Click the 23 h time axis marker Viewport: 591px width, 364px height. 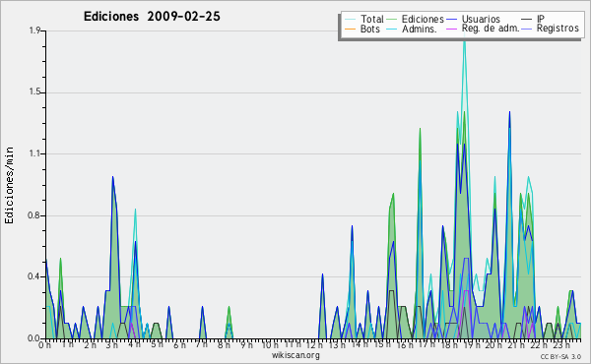click(x=560, y=344)
